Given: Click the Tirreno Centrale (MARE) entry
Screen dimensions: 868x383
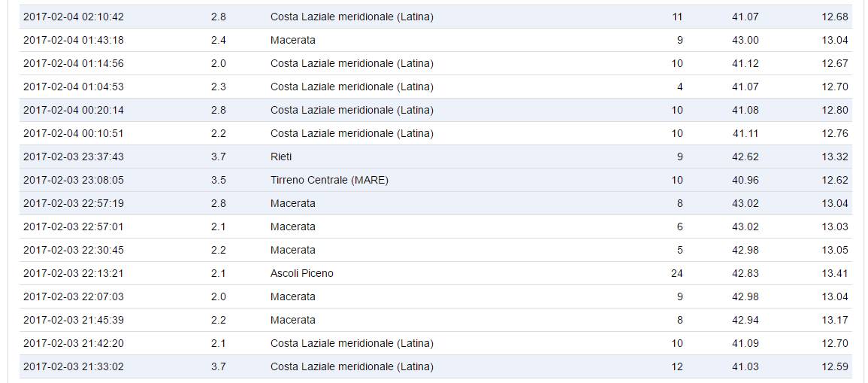Looking at the screenshot, I should (x=329, y=180).
